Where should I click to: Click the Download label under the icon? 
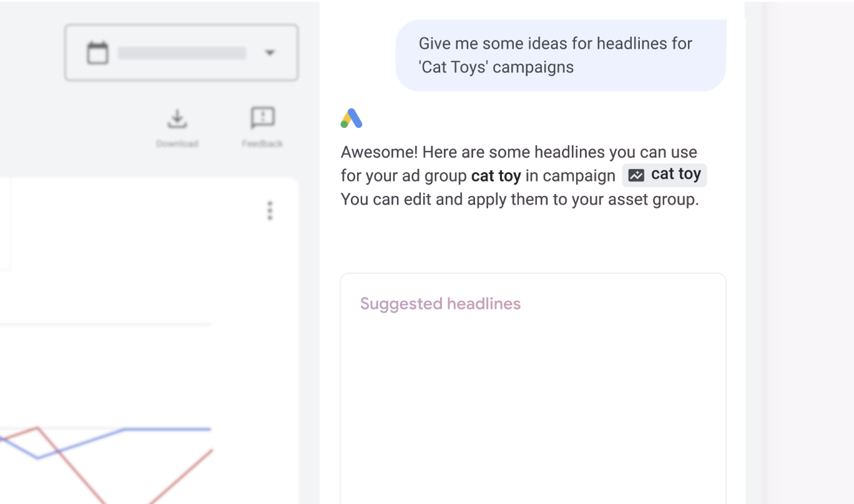click(x=177, y=143)
